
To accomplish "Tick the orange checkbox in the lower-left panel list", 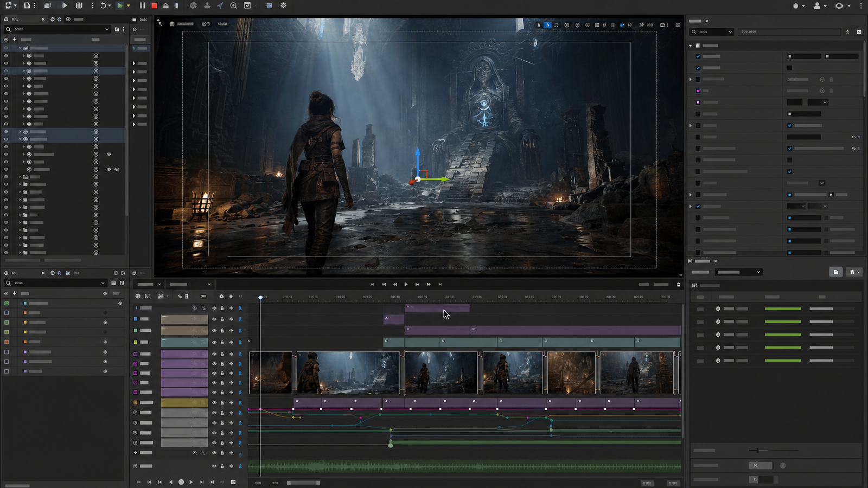I will [x=7, y=342].
